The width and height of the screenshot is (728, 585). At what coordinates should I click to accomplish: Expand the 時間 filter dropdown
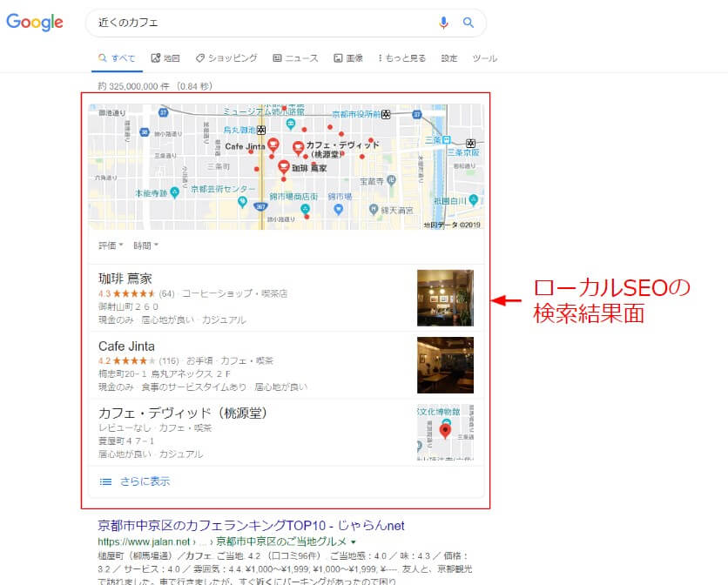pyautogui.click(x=145, y=245)
